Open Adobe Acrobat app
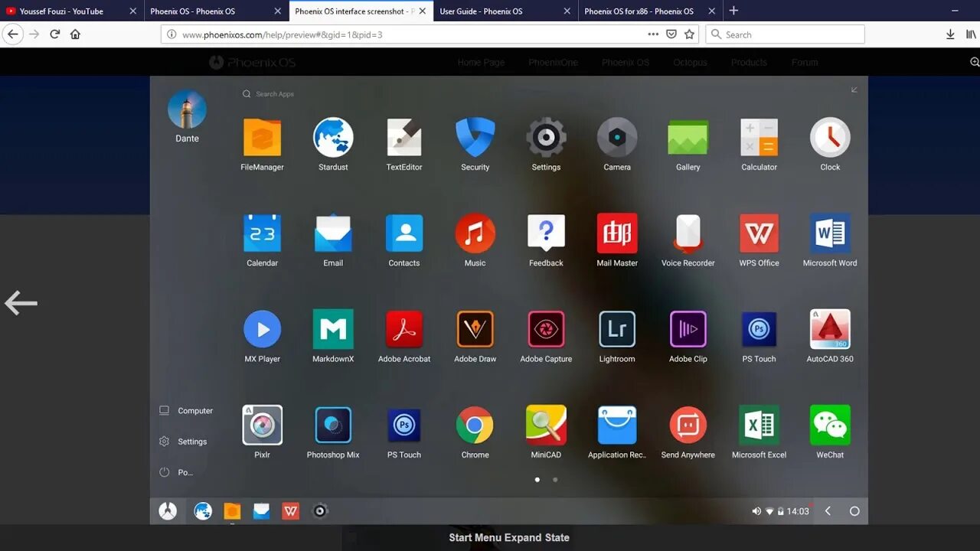The height and width of the screenshot is (551, 980). pyautogui.click(x=404, y=329)
